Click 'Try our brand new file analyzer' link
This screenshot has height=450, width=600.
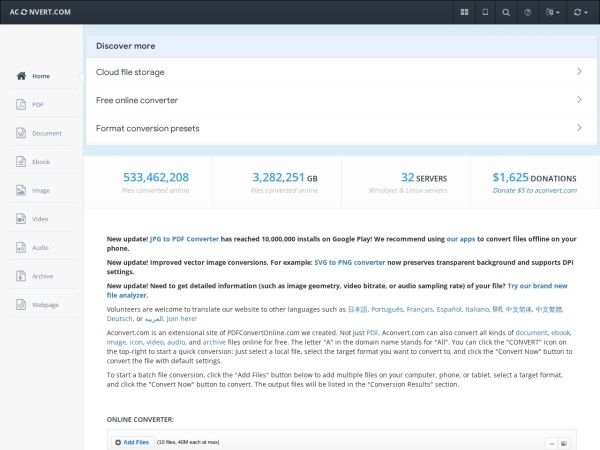(x=537, y=286)
